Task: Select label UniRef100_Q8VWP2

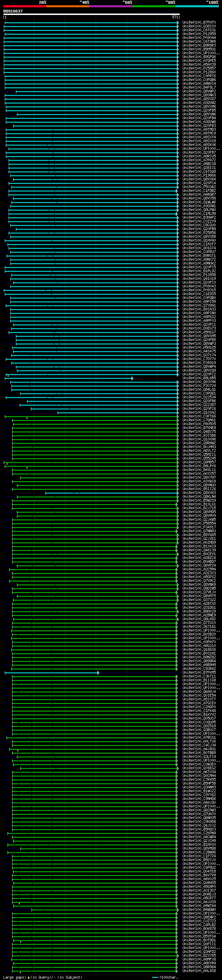Action: (199, 91)
